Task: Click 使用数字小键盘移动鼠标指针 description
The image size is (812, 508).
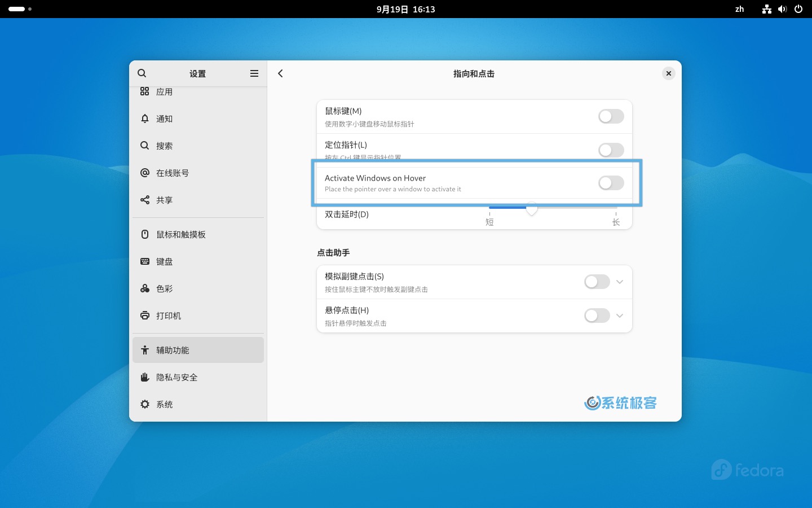Action: [369, 124]
